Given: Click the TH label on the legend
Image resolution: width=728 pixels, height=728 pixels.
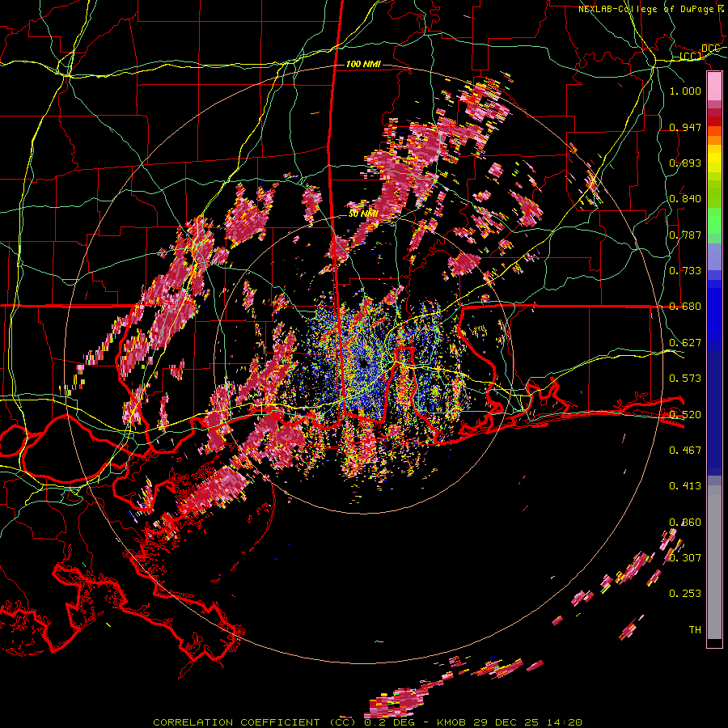Looking at the screenshot, I should pyautogui.click(x=695, y=630).
